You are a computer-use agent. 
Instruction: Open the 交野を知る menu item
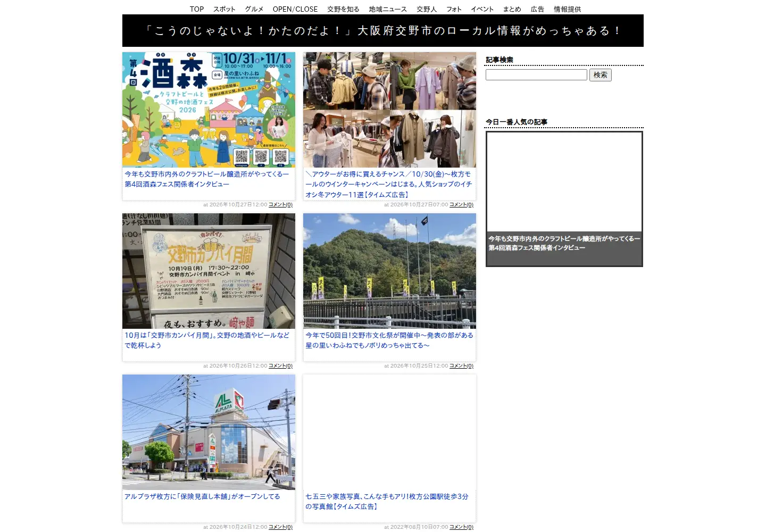tap(343, 9)
